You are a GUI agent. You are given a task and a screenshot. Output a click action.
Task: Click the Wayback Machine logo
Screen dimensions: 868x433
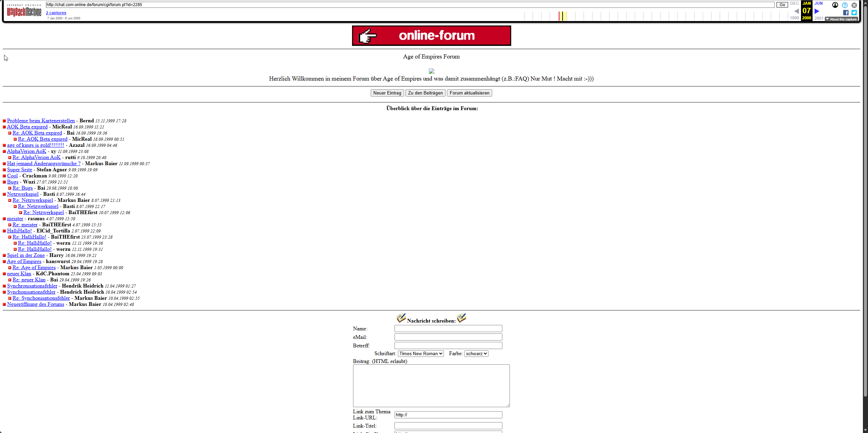coord(24,11)
